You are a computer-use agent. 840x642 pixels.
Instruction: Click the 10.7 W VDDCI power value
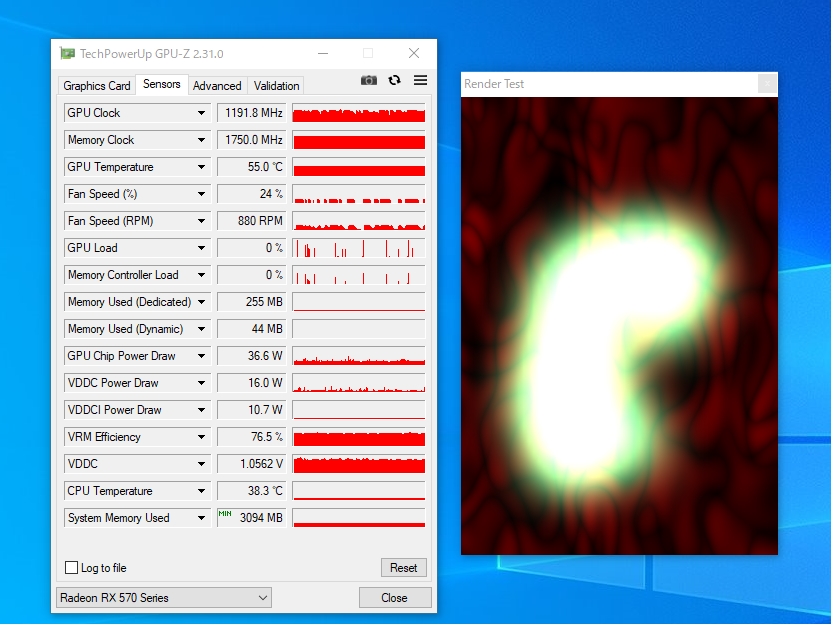[252, 410]
